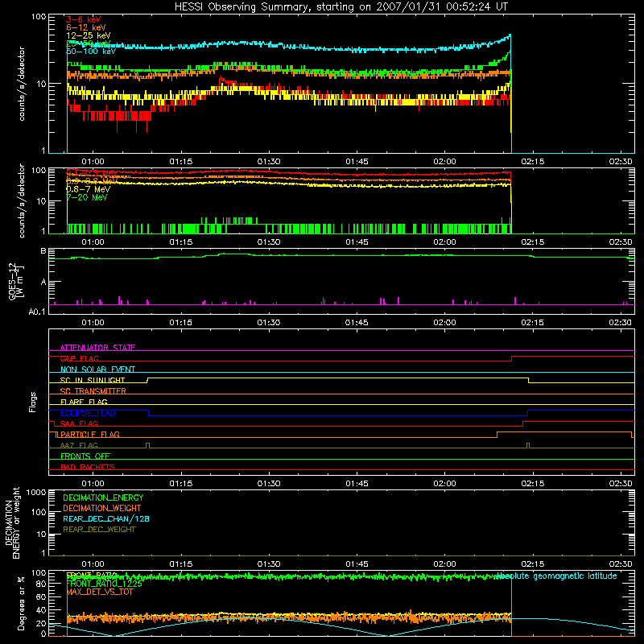Click the yellow 12-25 keV legend label

(x=89, y=35)
